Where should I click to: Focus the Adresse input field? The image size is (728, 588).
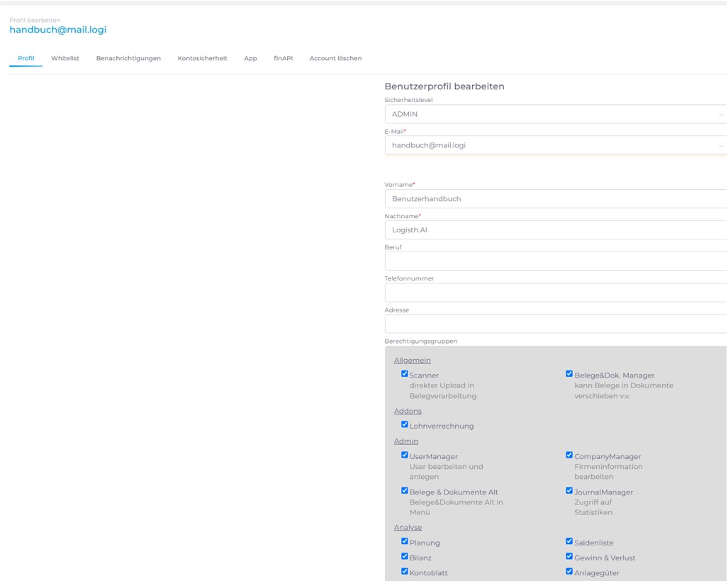point(556,324)
